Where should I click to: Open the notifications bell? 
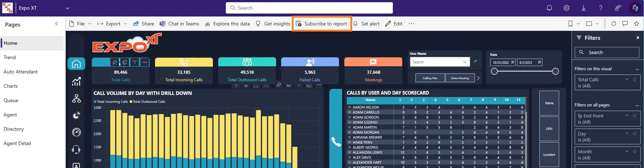tap(549, 8)
